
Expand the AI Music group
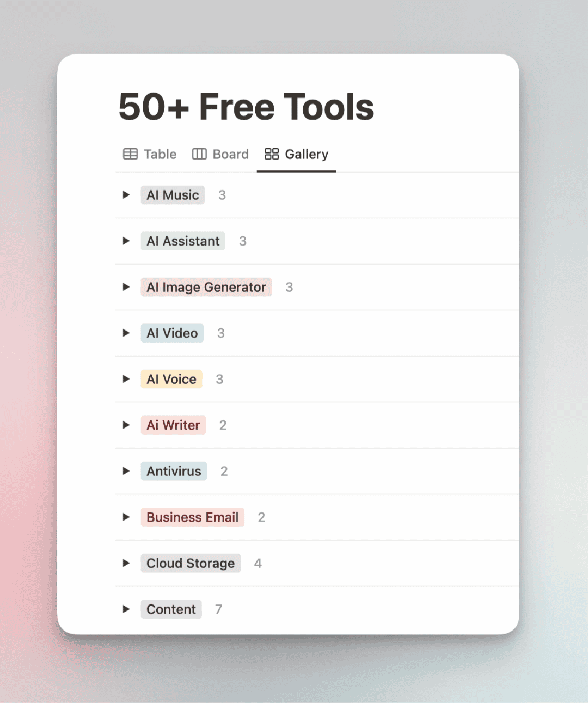coord(126,195)
